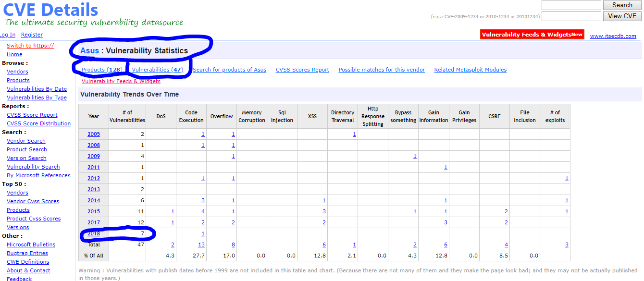The image size is (644, 281).
Task: Open the Vulnerabilities (47) link
Action: [157, 70]
